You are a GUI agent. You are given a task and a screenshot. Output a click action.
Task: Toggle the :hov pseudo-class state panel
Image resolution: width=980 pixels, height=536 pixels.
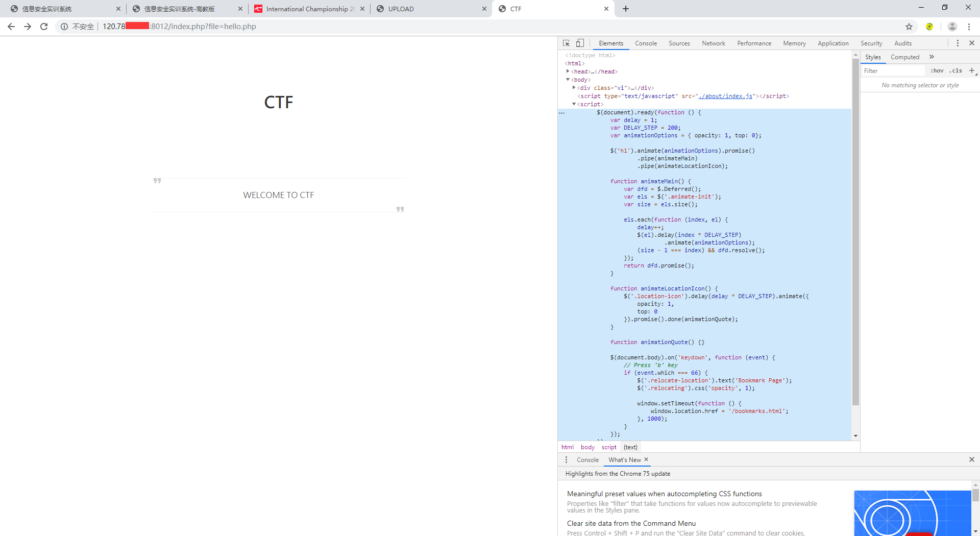pyautogui.click(x=937, y=70)
